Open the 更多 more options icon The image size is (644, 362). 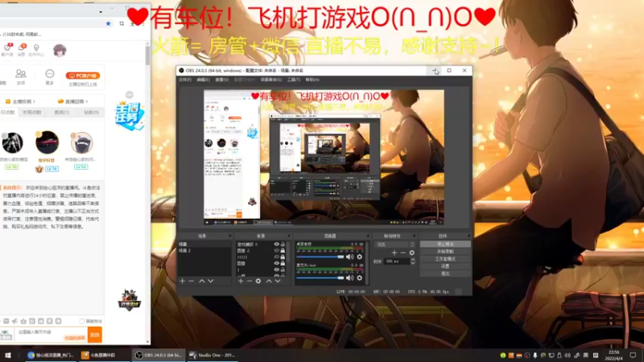click(50, 76)
